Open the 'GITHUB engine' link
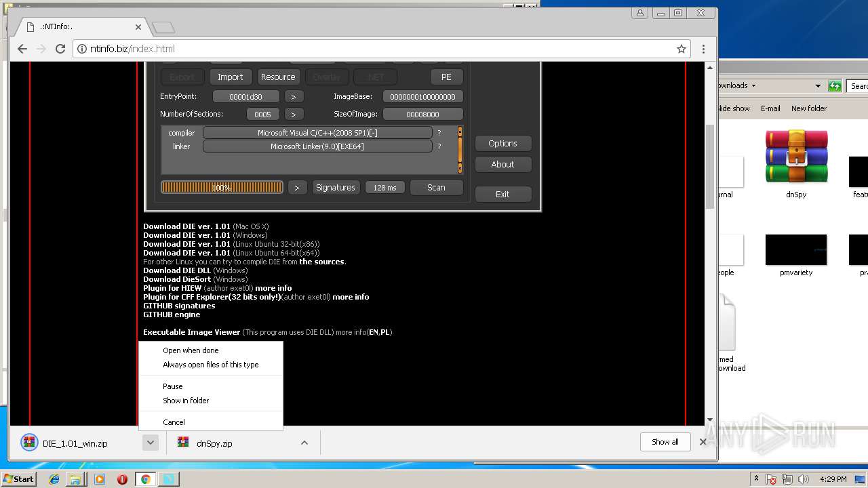 click(x=172, y=314)
